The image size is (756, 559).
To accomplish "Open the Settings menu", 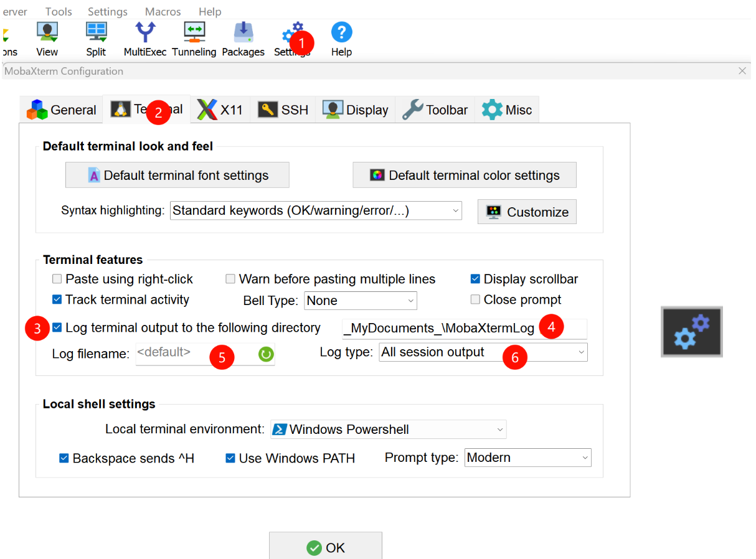I will tap(108, 12).
